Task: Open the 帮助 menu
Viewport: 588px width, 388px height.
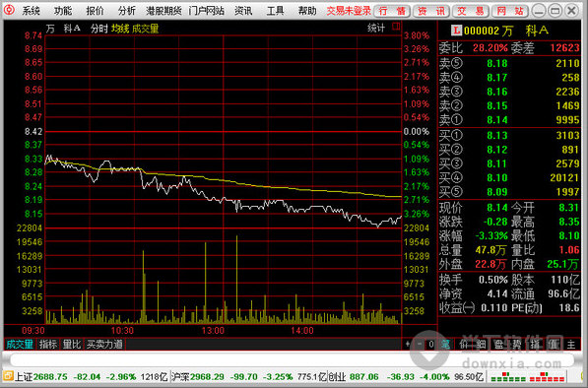Action: coord(307,11)
